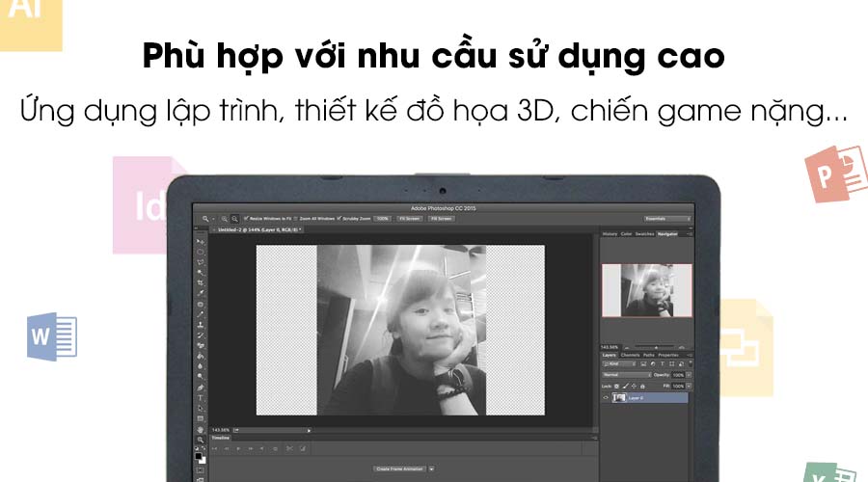The height and width of the screenshot is (482, 868).
Task: Select the Elliptical Marquee tool
Action: [x=200, y=252]
